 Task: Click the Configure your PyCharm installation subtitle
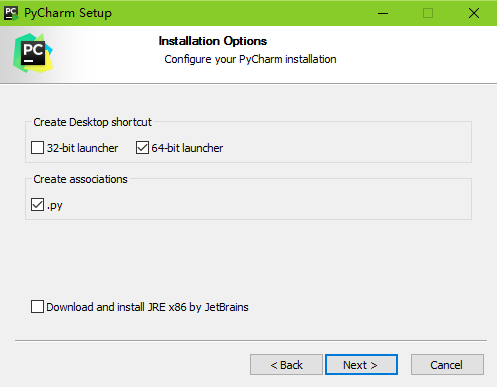point(250,59)
